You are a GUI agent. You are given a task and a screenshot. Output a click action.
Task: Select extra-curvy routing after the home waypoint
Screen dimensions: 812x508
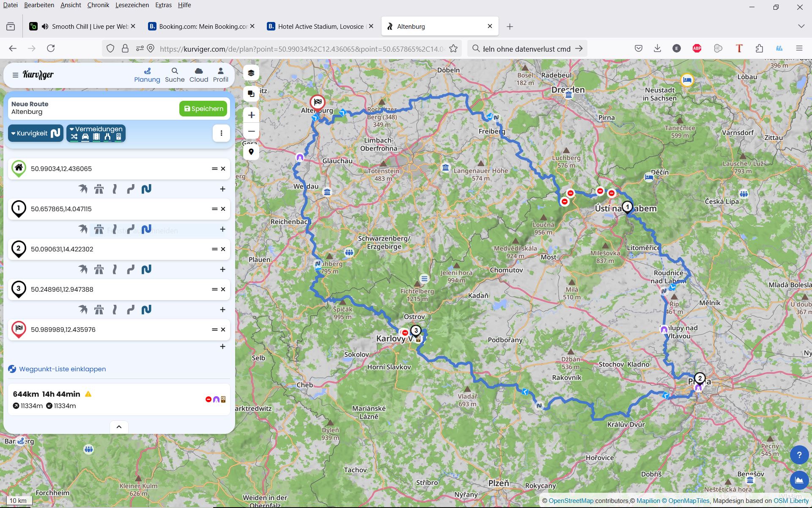(x=146, y=189)
